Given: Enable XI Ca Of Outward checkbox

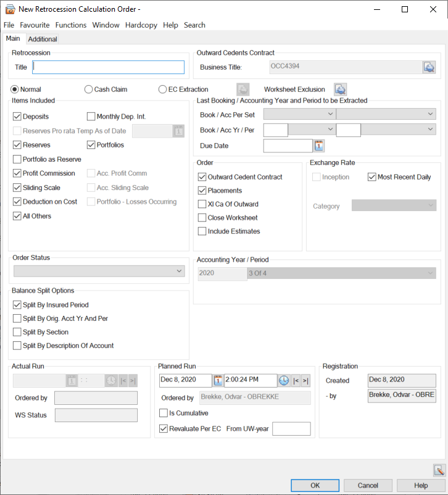Looking at the screenshot, I should point(202,204).
